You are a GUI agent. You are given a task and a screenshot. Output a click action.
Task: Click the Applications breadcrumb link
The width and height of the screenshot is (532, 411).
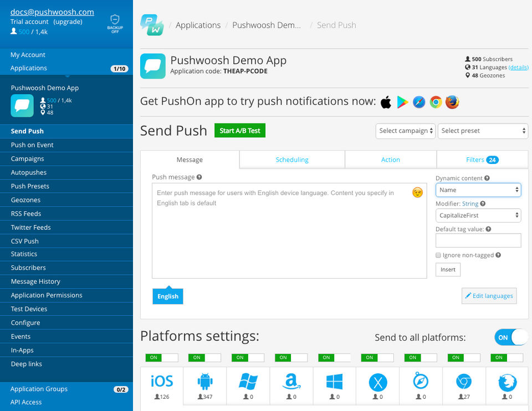pyautogui.click(x=198, y=25)
